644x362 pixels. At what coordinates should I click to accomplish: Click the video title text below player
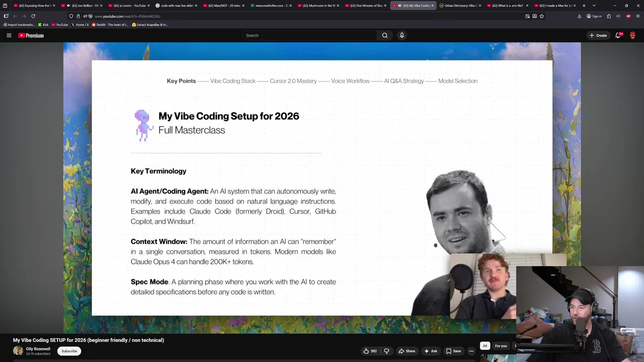click(89, 340)
